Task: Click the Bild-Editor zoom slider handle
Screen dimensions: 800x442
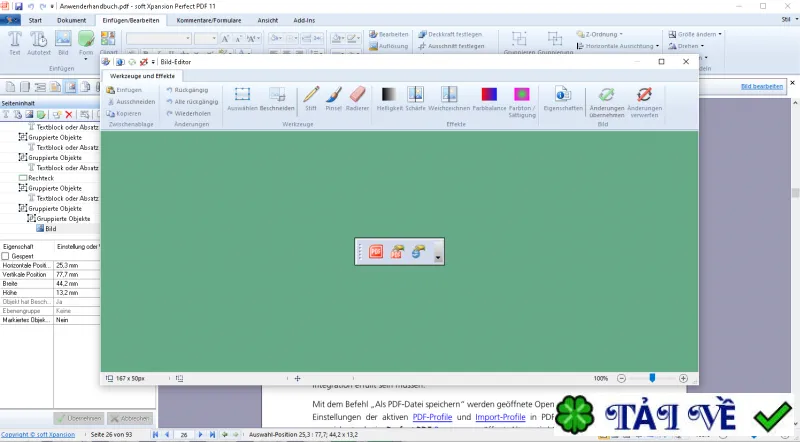Action: 652,378
